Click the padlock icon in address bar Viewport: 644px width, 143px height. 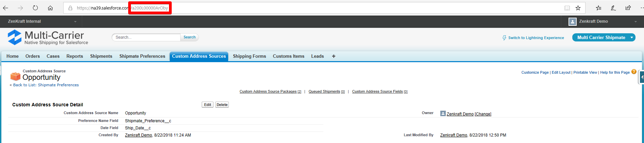pyautogui.click(x=70, y=8)
